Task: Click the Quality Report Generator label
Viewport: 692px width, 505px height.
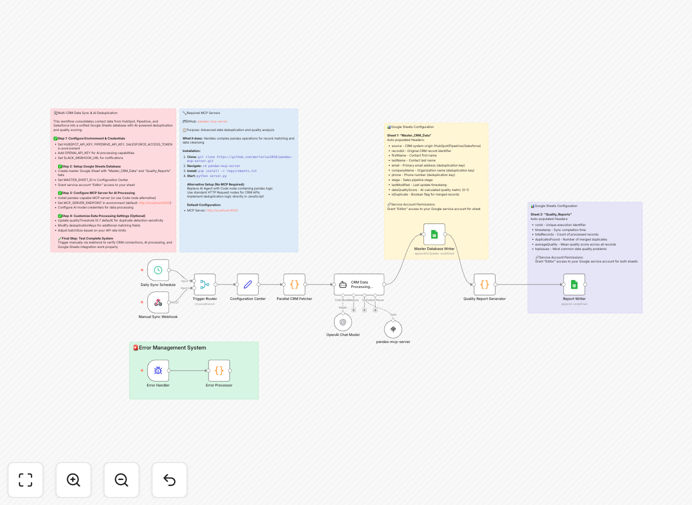Action: click(484, 299)
